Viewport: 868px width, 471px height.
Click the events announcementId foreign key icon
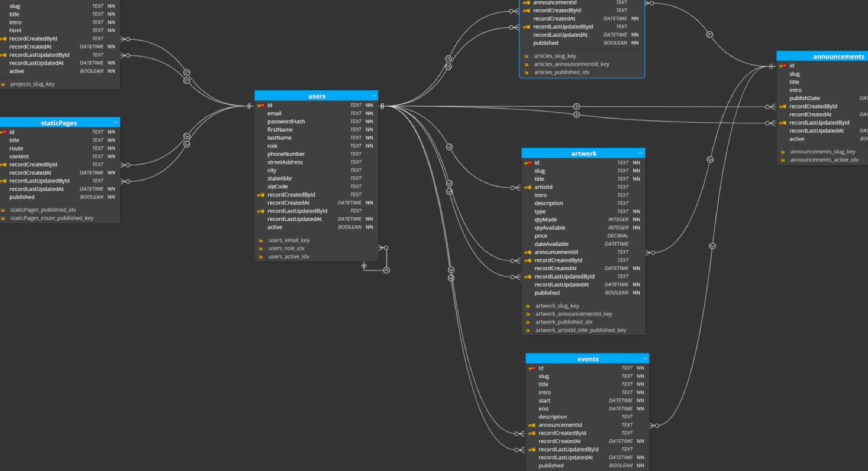point(532,425)
